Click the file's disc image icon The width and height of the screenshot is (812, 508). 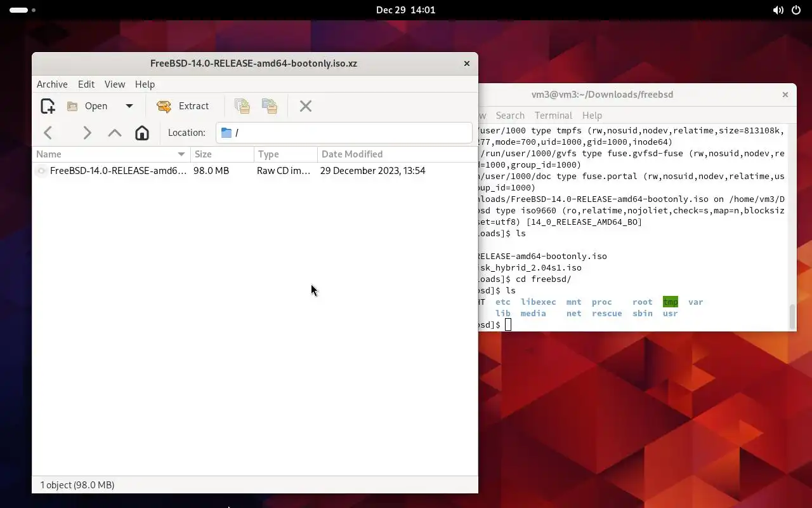pos(41,171)
